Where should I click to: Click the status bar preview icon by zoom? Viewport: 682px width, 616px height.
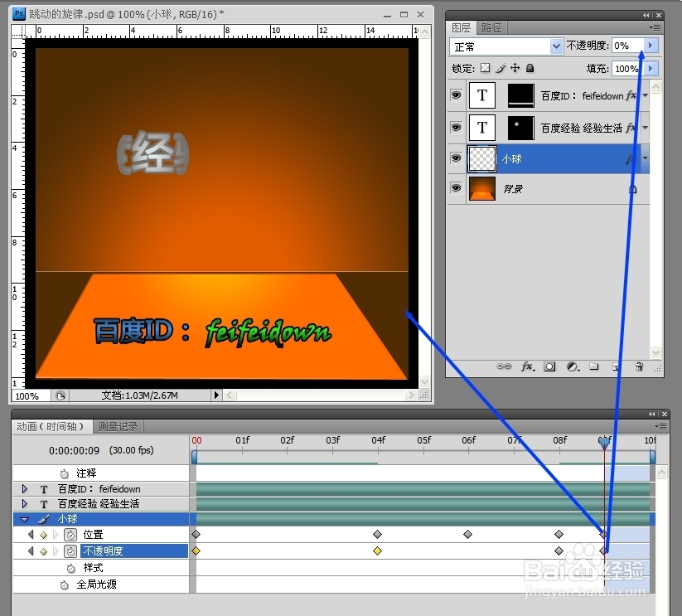pyautogui.click(x=60, y=395)
